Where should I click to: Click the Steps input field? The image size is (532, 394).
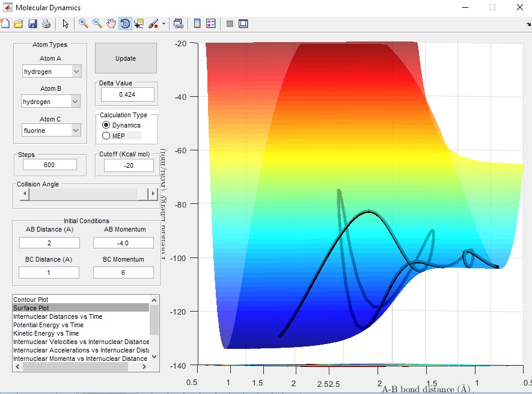tap(50, 165)
